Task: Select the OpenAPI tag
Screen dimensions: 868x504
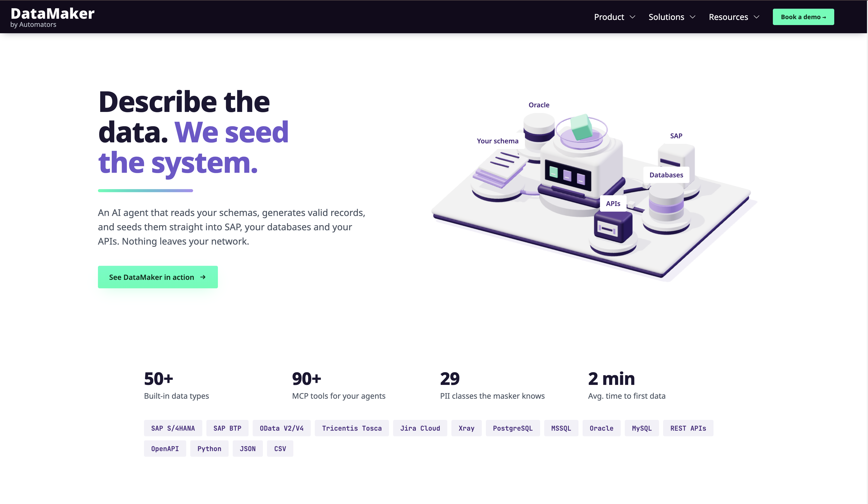Action: [x=165, y=449]
